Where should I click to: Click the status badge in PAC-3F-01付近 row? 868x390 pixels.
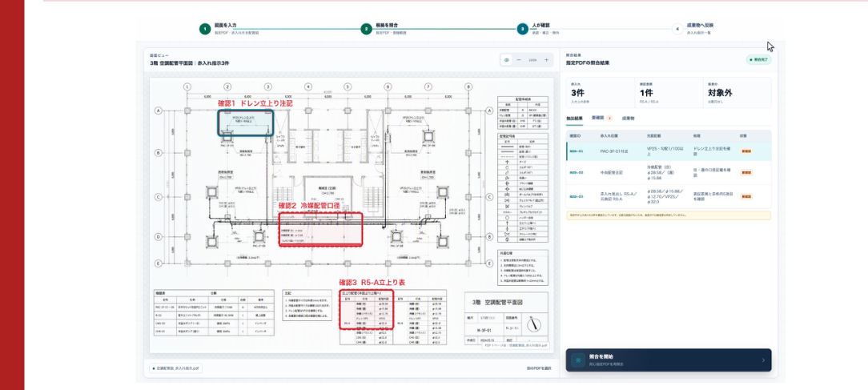coord(747,151)
